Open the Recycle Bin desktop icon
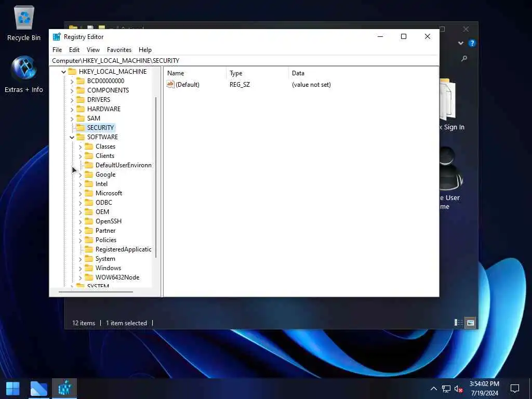Image resolution: width=532 pixels, height=399 pixels. pos(24,23)
